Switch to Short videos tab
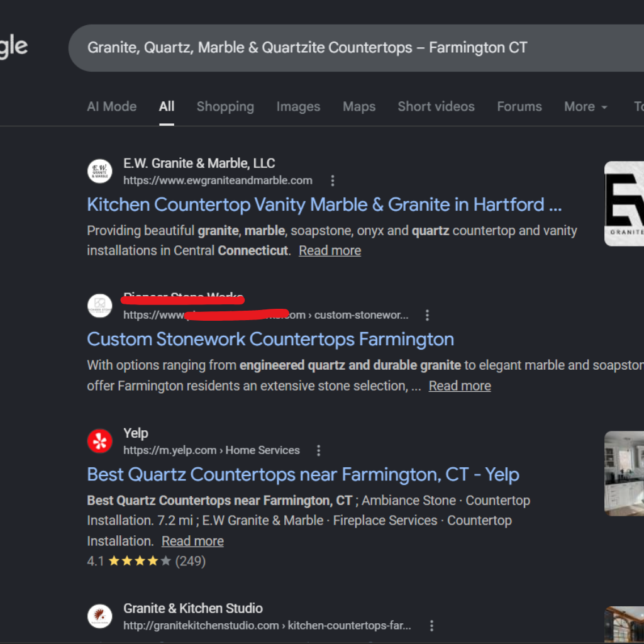 (x=436, y=107)
